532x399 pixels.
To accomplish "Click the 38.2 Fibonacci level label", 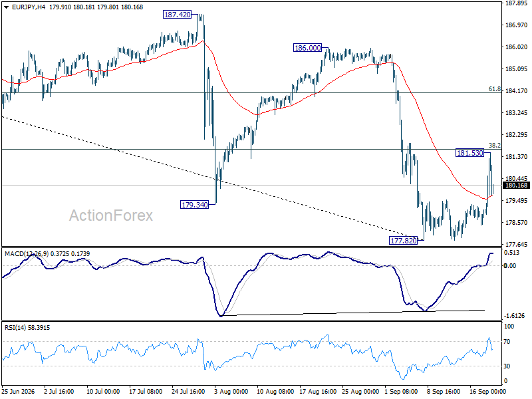I will (494, 145).
